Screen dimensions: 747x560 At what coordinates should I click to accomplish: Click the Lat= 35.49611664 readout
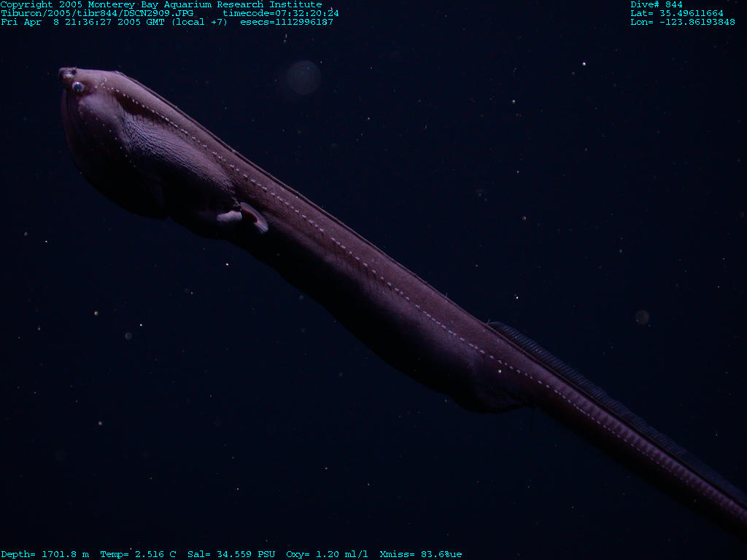click(677, 13)
